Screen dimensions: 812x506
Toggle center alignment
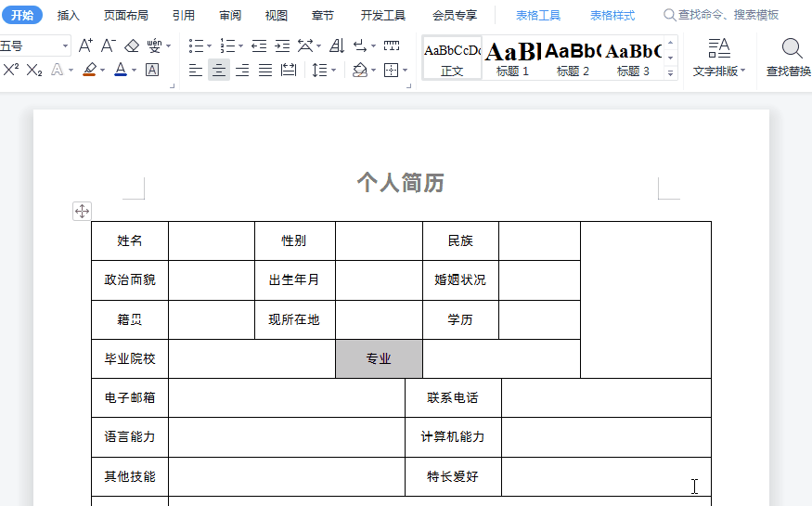click(219, 70)
